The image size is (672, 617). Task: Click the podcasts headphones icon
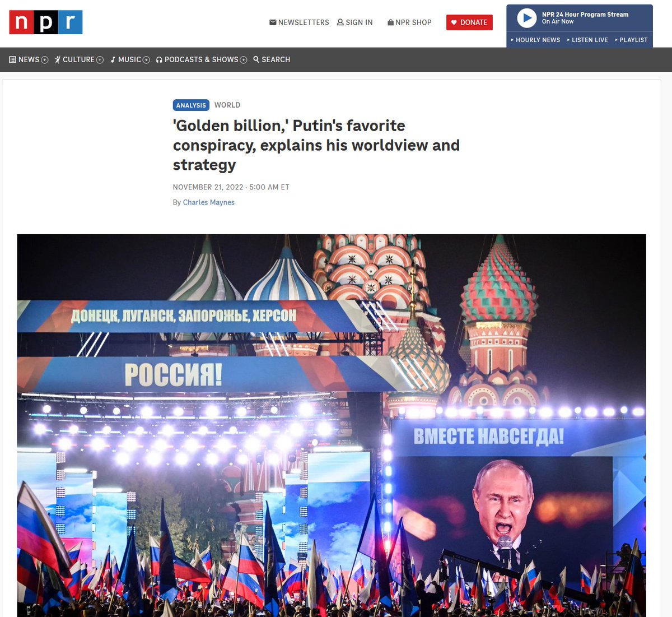tap(159, 59)
